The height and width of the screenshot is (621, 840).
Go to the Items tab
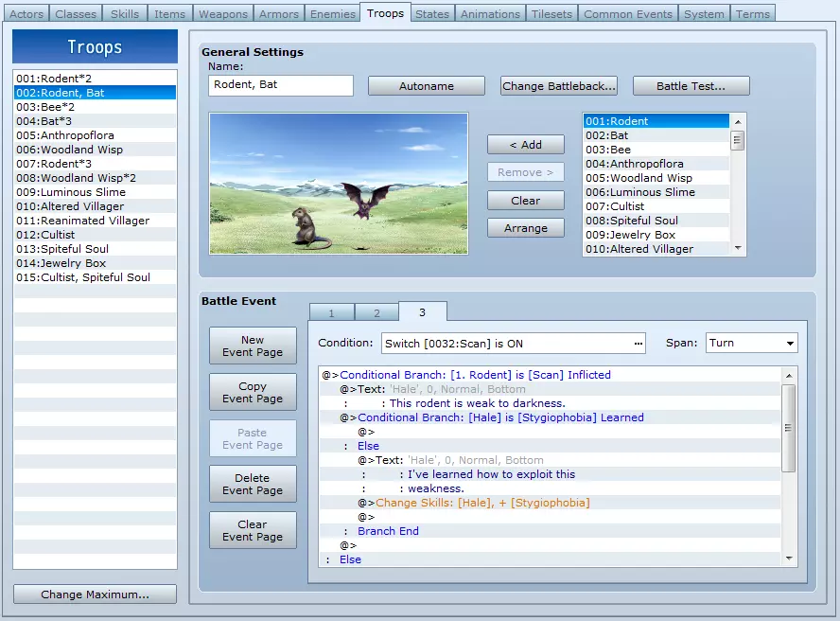(x=170, y=14)
